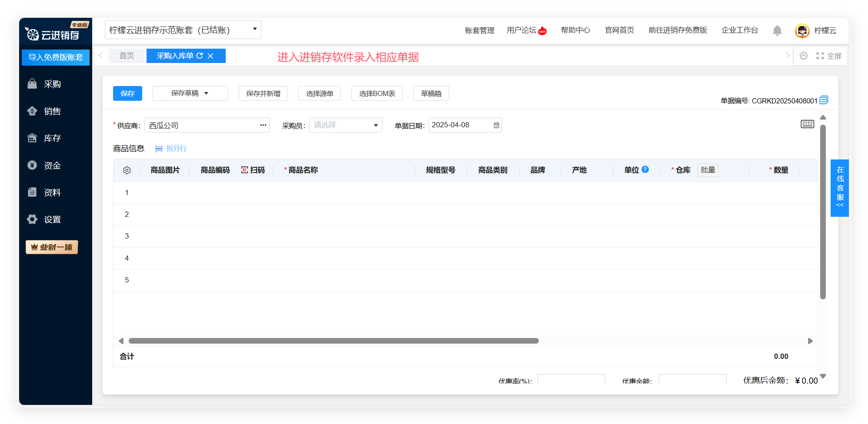The width and height of the screenshot is (868, 424).
Task: Close the 采购入库单 tab
Action: (210, 56)
